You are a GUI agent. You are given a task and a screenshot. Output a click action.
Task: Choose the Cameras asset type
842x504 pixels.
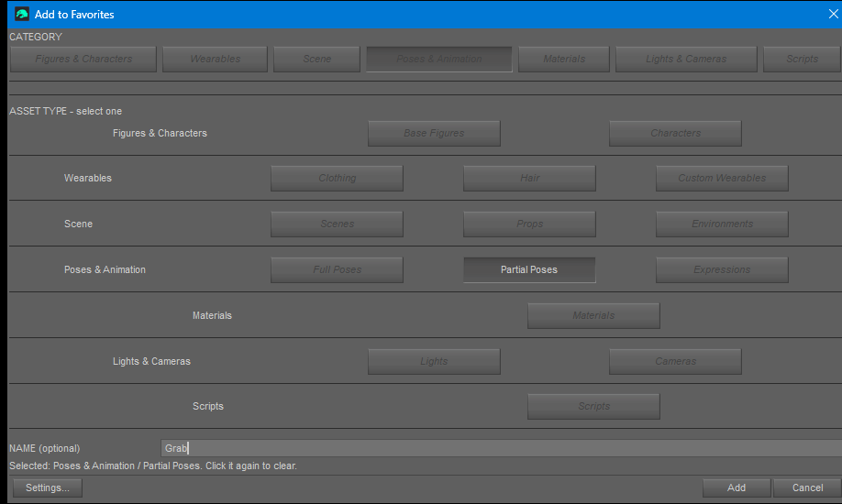pyautogui.click(x=675, y=362)
